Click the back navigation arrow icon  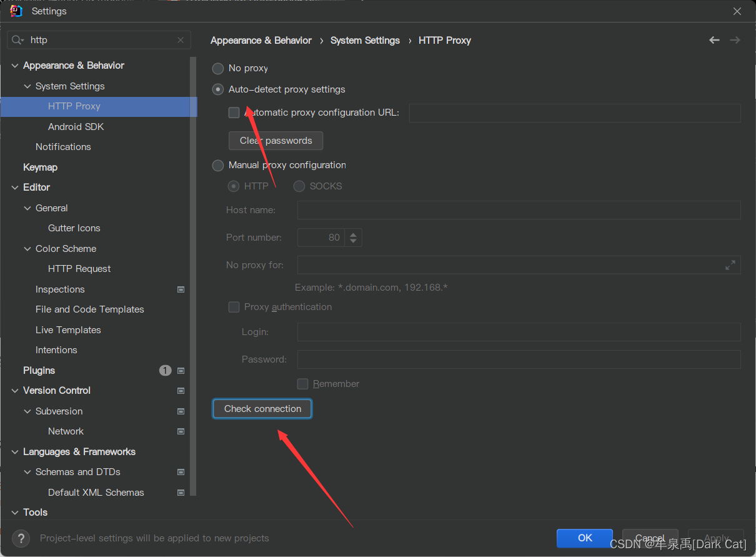point(714,40)
